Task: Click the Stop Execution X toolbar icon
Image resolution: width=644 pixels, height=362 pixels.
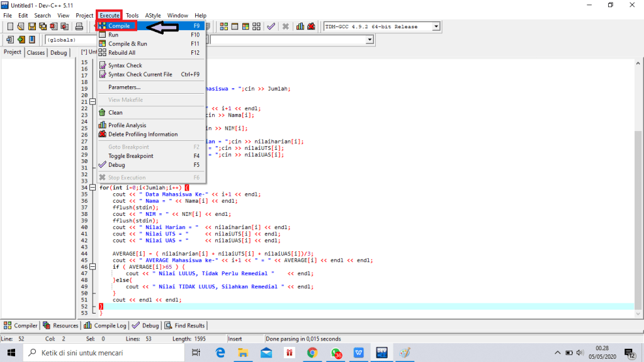Action: click(285, 26)
